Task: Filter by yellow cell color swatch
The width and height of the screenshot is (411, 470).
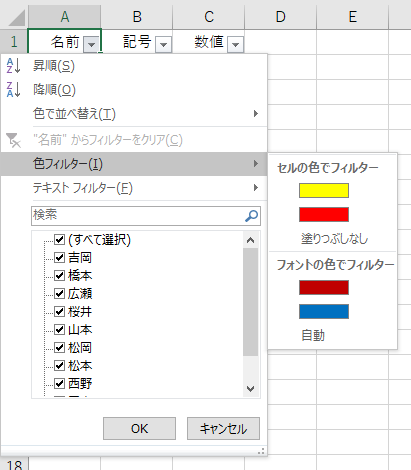Action: click(324, 190)
